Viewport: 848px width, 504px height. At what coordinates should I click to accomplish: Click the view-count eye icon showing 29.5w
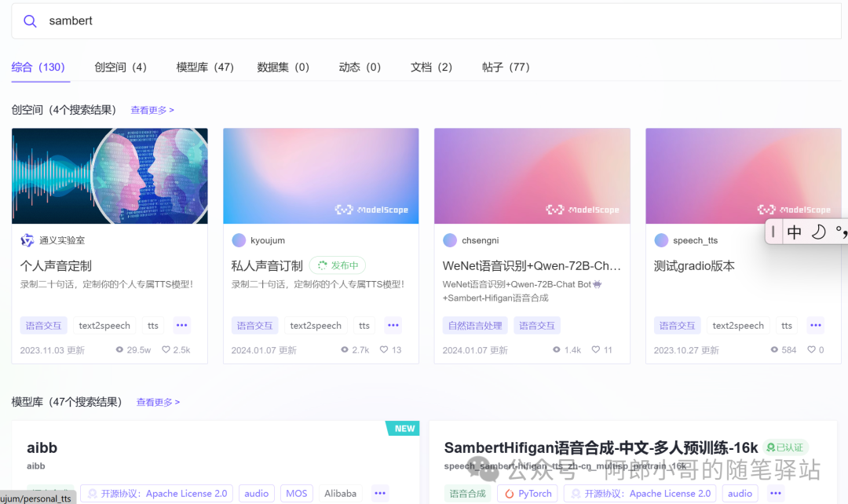[x=119, y=350]
